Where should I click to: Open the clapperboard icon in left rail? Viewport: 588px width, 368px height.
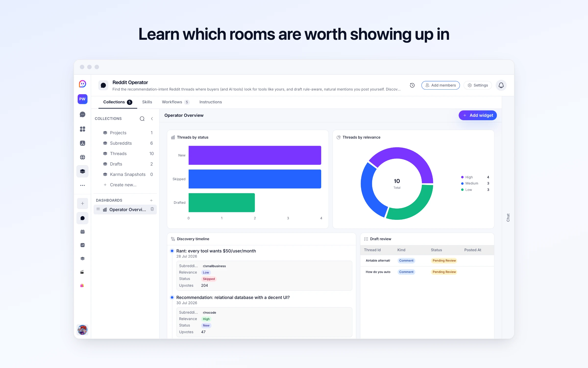pyautogui.click(x=82, y=272)
